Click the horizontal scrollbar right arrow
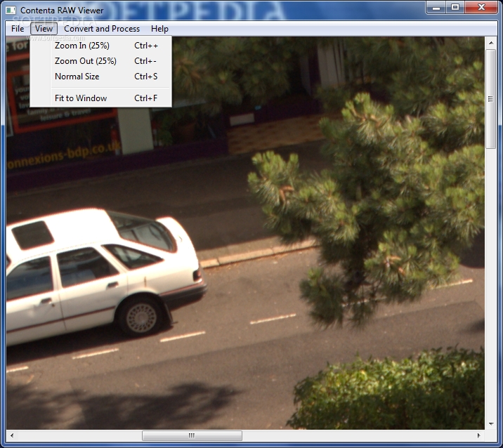Screen dimensions: 503x448 pyautogui.click(x=478, y=435)
